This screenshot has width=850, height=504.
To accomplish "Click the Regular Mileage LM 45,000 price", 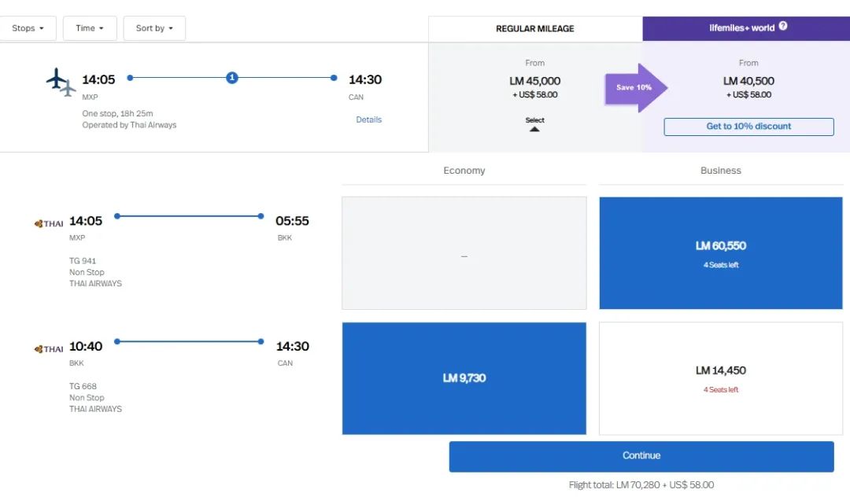I will tap(534, 81).
